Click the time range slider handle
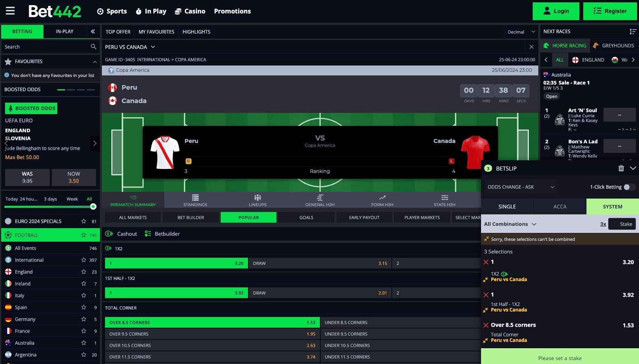This screenshot has height=364, width=639. (x=93, y=206)
